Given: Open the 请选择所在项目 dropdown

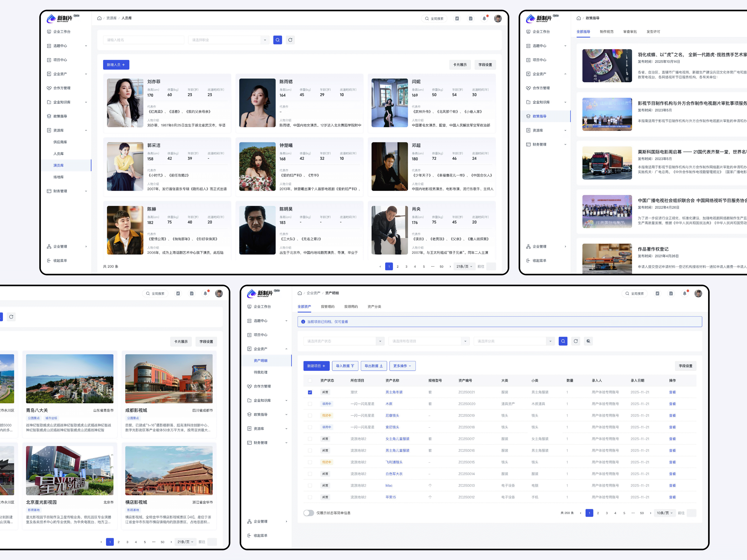Looking at the screenshot, I should (x=429, y=341).
